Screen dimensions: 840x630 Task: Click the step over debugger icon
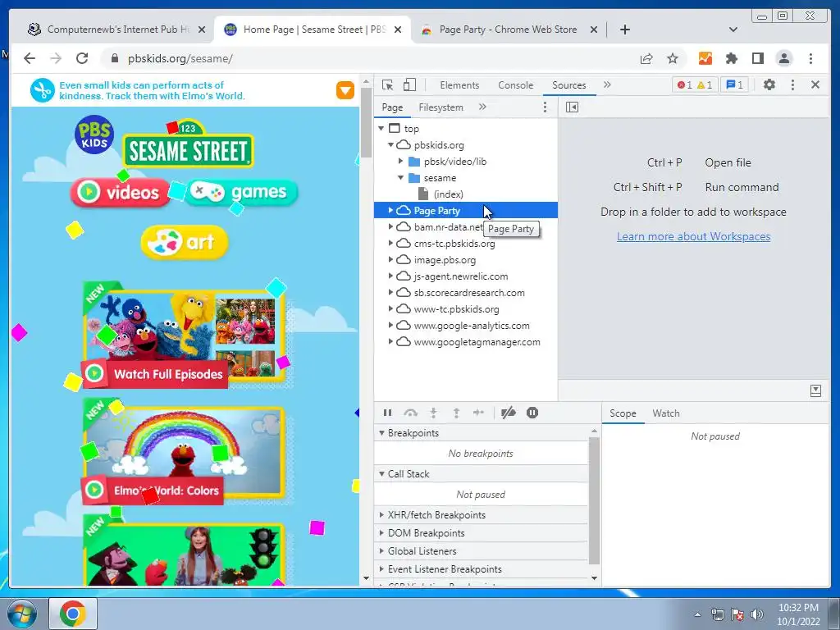click(410, 413)
